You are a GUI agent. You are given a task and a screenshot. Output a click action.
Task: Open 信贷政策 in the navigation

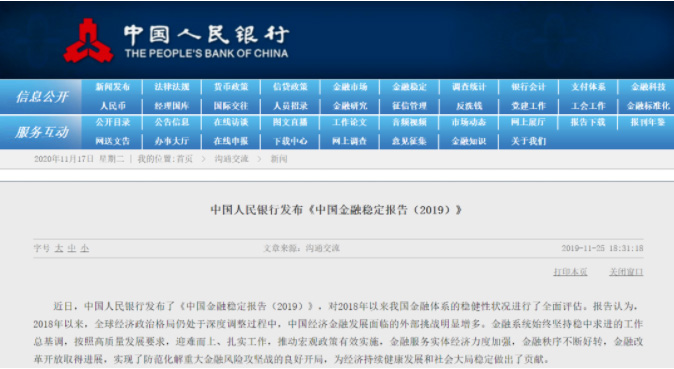(x=291, y=87)
